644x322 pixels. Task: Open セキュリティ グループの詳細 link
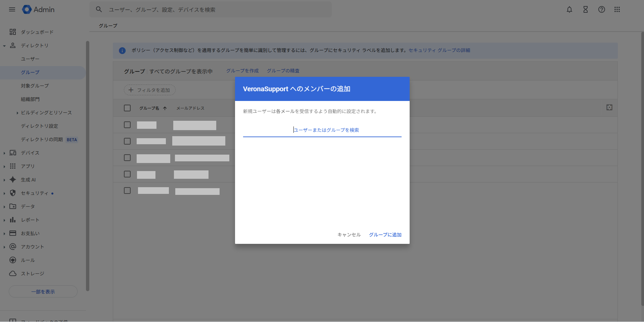(x=439, y=50)
